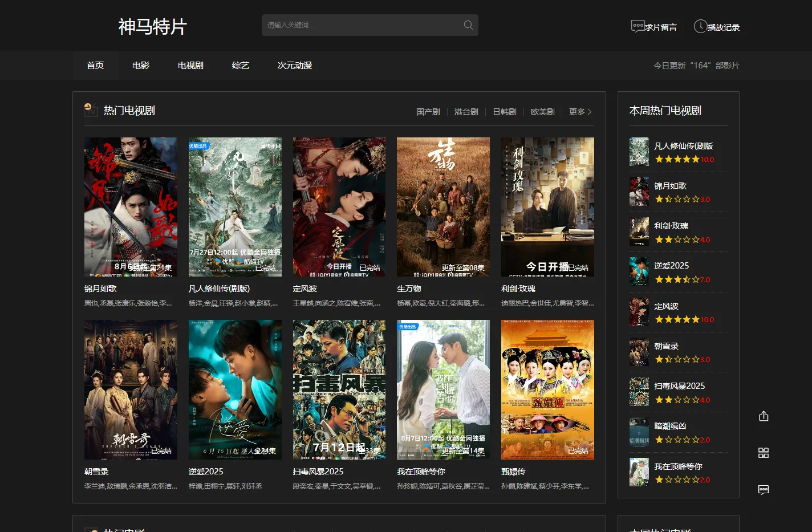Image resolution: width=812 pixels, height=532 pixels.
Task: Focus the keyword search input field
Action: point(370,25)
